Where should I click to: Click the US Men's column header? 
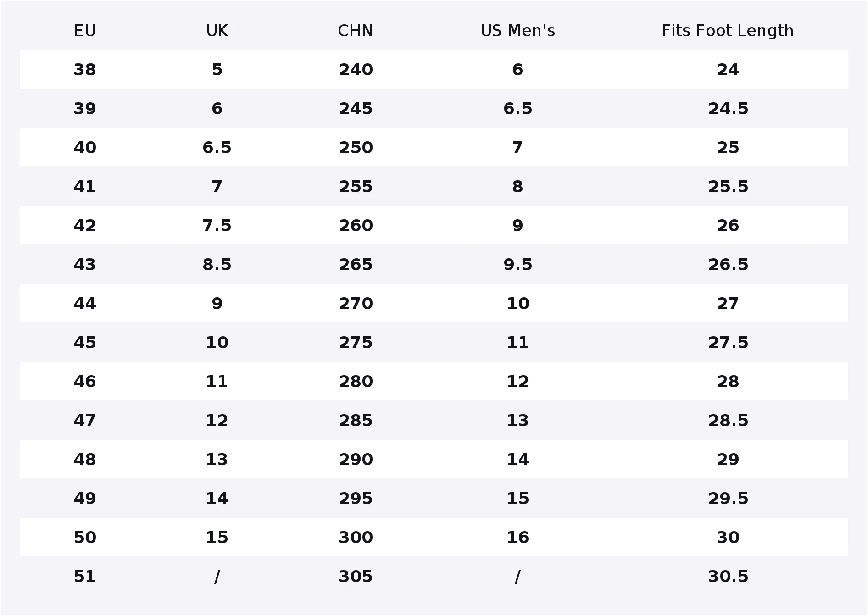pyautogui.click(x=517, y=31)
